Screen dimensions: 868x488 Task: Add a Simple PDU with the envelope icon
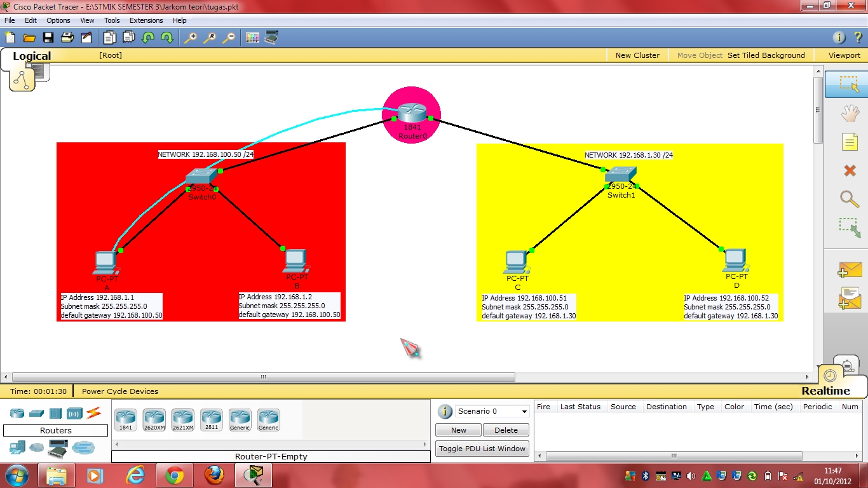(850, 269)
